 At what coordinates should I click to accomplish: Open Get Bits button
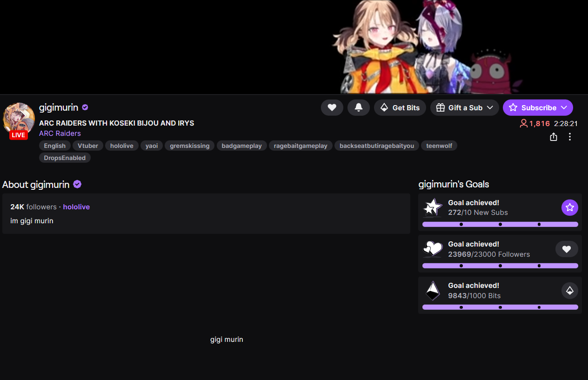point(400,107)
